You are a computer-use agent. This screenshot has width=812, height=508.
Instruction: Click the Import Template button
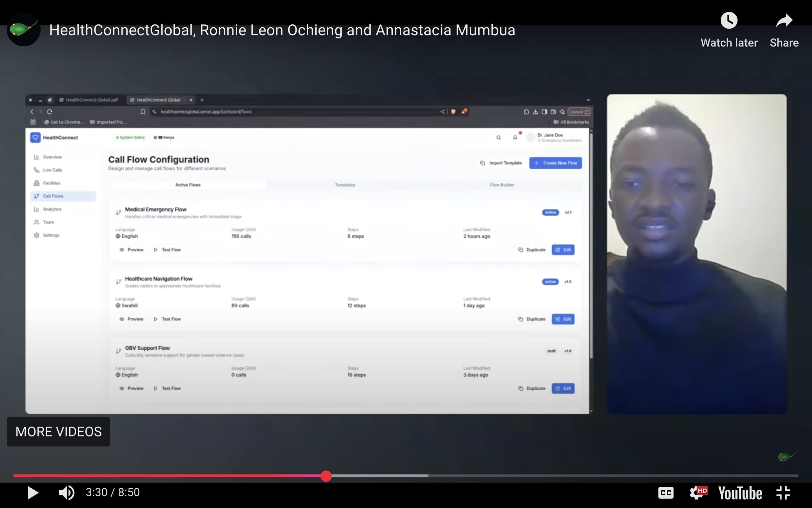click(x=501, y=163)
